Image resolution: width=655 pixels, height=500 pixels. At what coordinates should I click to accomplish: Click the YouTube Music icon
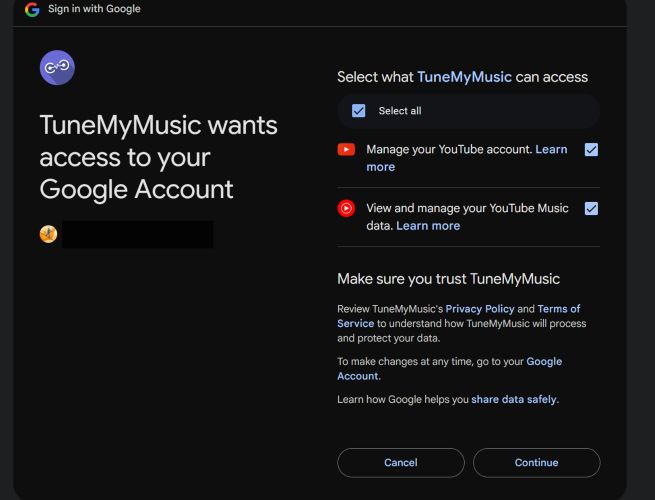click(346, 209)
